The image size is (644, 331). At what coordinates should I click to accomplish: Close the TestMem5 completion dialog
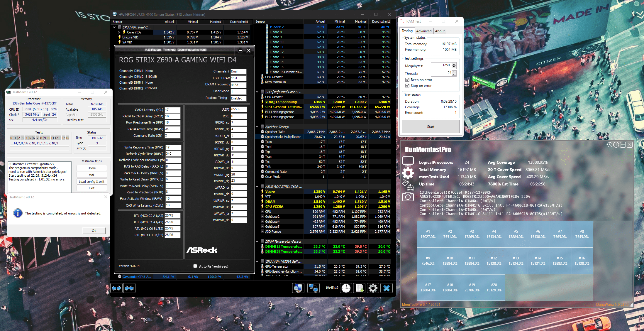coord(106,197)
